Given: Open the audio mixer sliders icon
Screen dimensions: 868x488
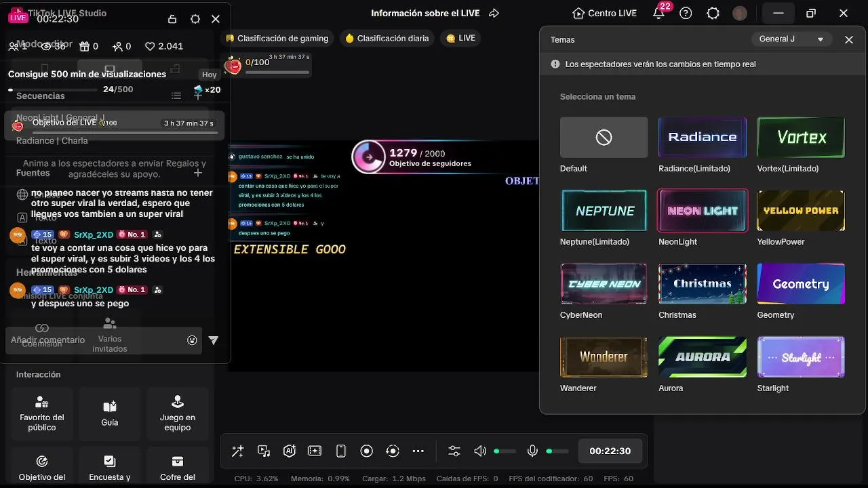Looking at the screenshot, I should click(x=454, y=451).
